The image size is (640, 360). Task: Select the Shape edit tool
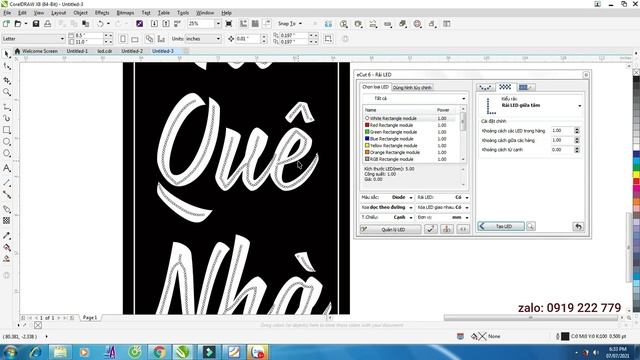(x=7, y=66)
